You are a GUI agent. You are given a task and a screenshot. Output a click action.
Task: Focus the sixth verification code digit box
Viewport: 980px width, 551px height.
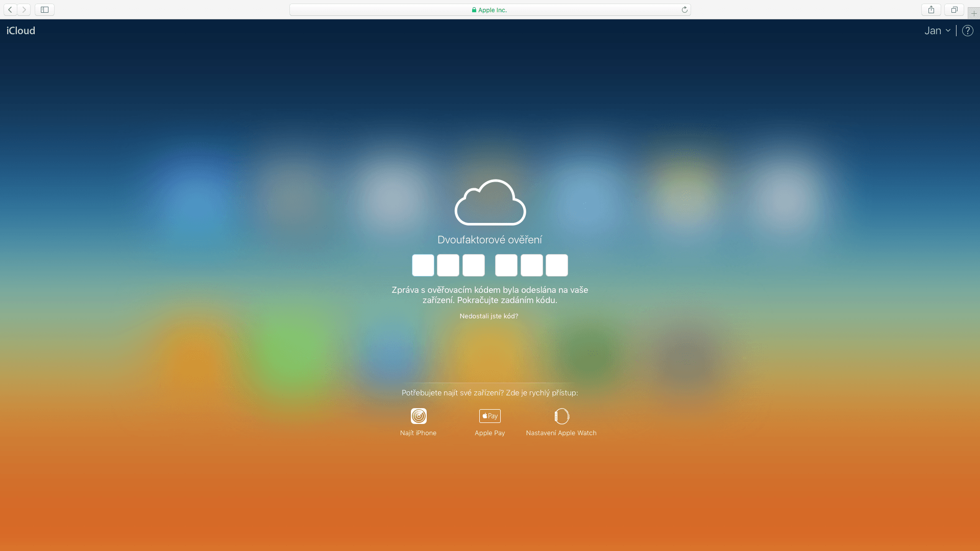557,265
